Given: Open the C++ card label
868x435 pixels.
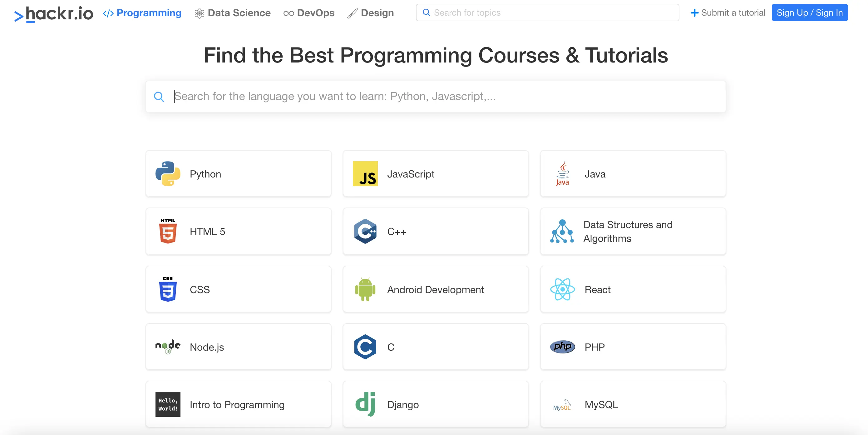Looking at the screenshot, I should coord(397,232).
